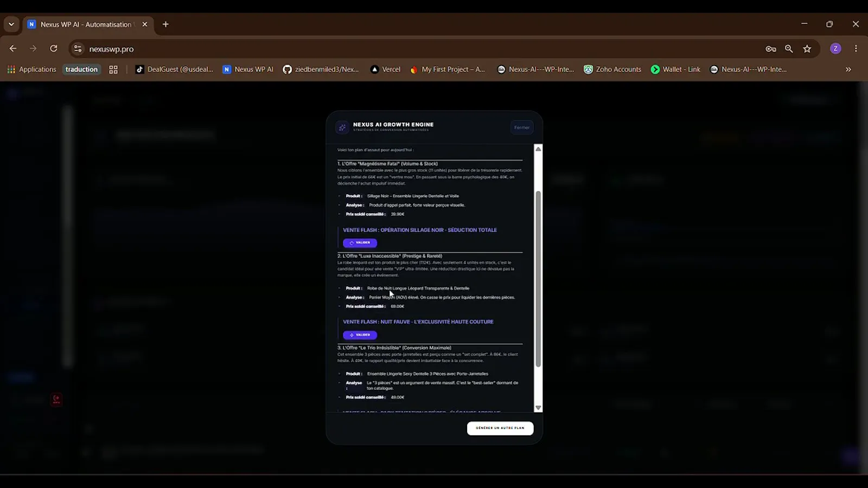Click the suggested price 69.00€

pyautogui.click(x=398, y=306)
